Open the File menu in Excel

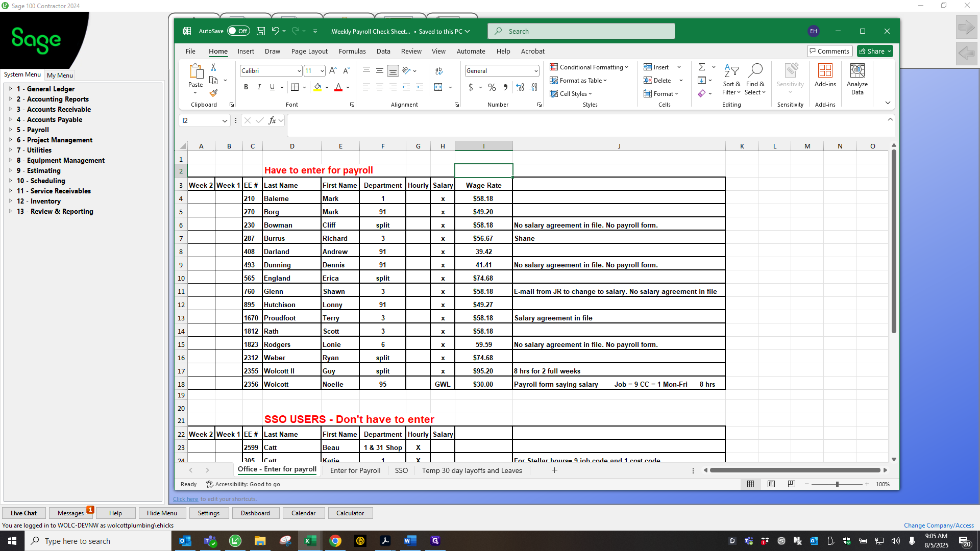point(190,51)
